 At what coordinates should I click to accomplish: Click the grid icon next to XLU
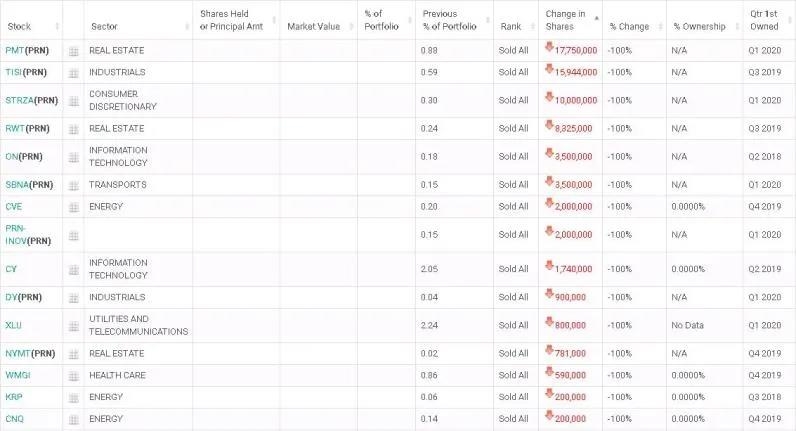[x=74, y=325]
